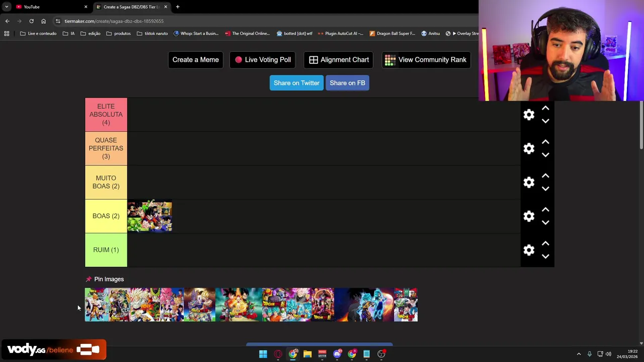
Task: Select the ELITE ABSOLUTA (4) tier label
Action: [106, 115]
